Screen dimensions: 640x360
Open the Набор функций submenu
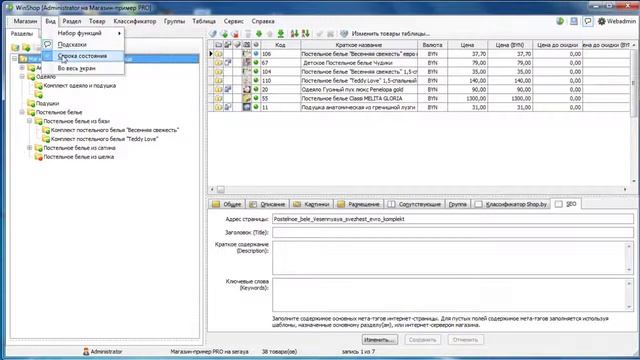tap(83, 33)
